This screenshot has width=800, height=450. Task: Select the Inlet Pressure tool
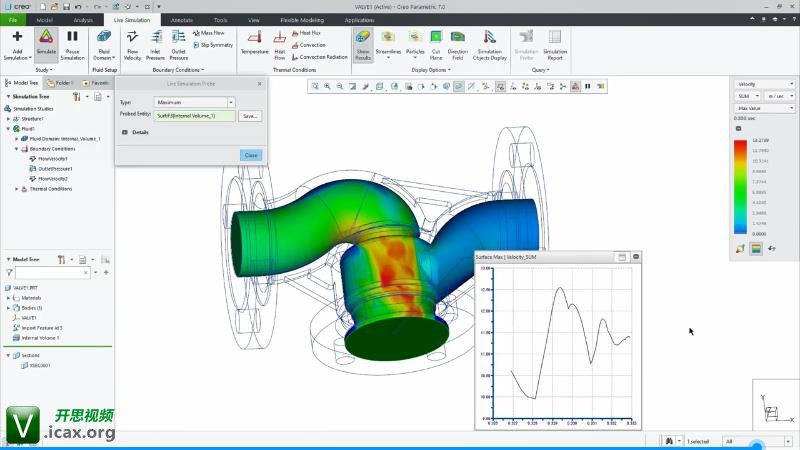coord(155,44)
